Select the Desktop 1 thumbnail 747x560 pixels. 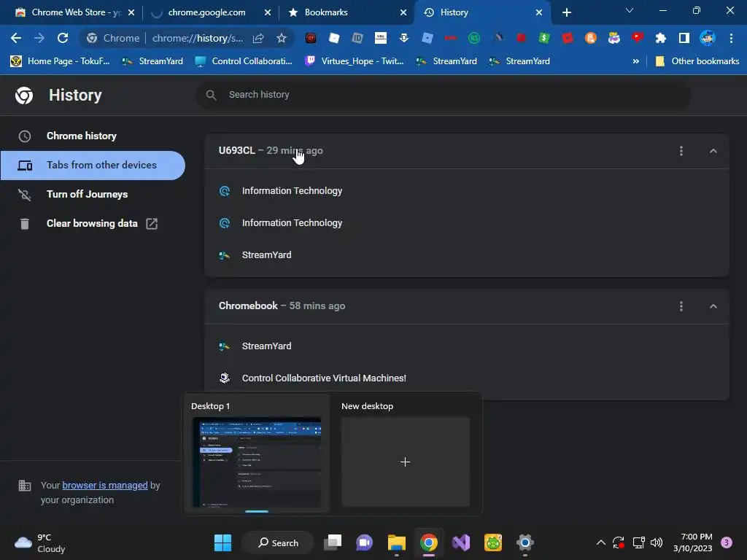click(x=257, y=462)
